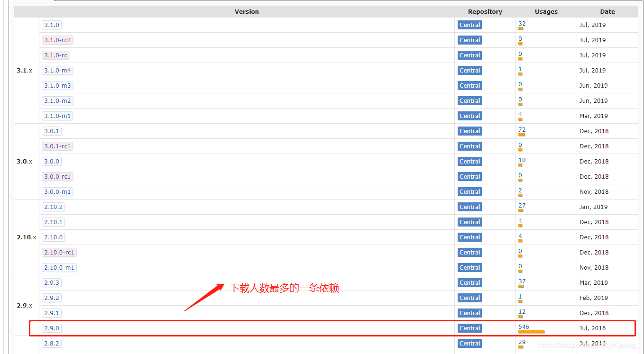Click date Mar, 2019 in 3.1.0-m1 row
Image resolution: width=644 pixels, height=354 pixels.
[594, 116]
